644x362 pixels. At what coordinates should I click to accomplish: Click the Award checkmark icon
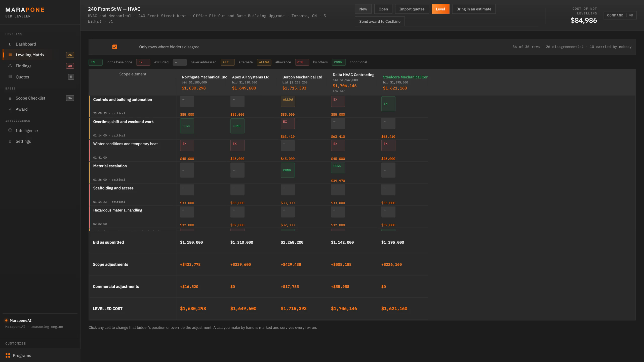pyautogui.click(x=10, y=109)
